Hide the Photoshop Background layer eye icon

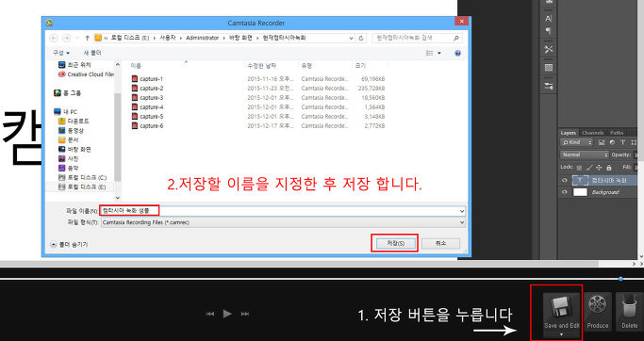565,192
